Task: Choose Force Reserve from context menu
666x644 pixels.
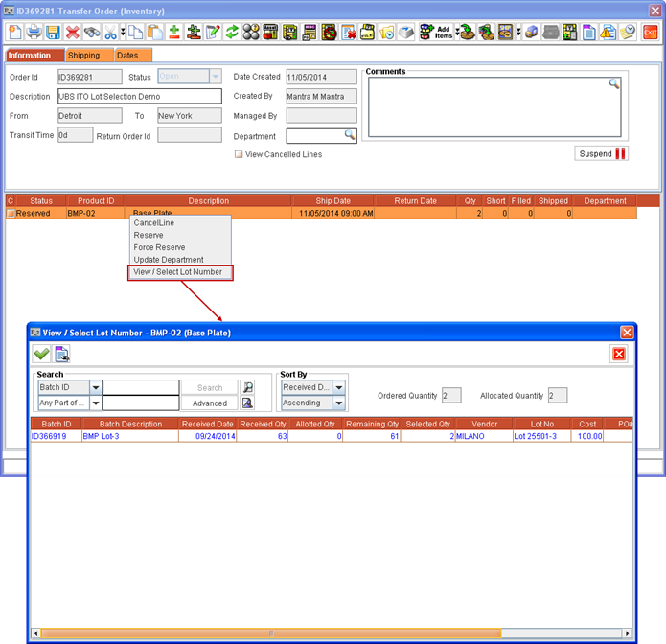Action: pos(159,247)
